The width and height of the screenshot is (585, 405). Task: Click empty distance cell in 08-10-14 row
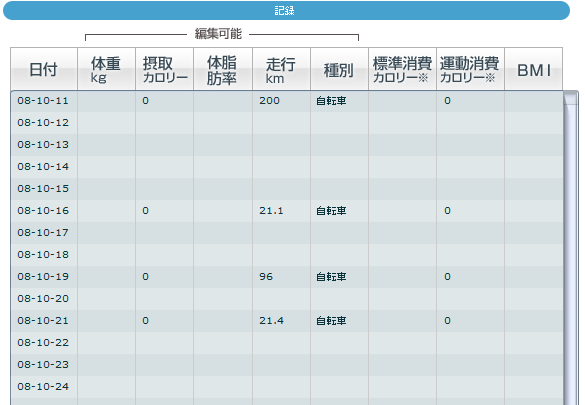click(x=281, y=167)
